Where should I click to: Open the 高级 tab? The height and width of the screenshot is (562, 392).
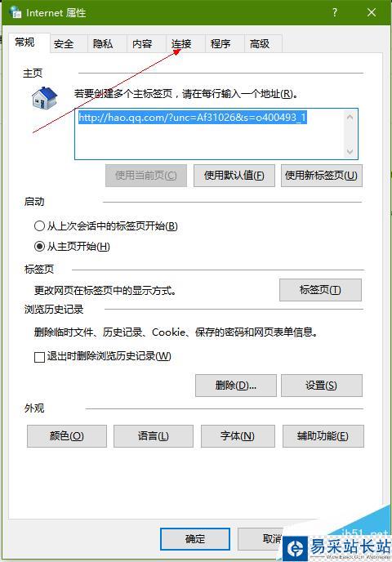(x=260, y=44)
